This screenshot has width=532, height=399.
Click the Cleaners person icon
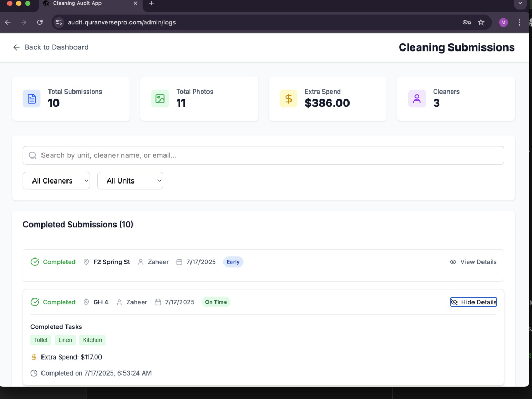(417, 99)
